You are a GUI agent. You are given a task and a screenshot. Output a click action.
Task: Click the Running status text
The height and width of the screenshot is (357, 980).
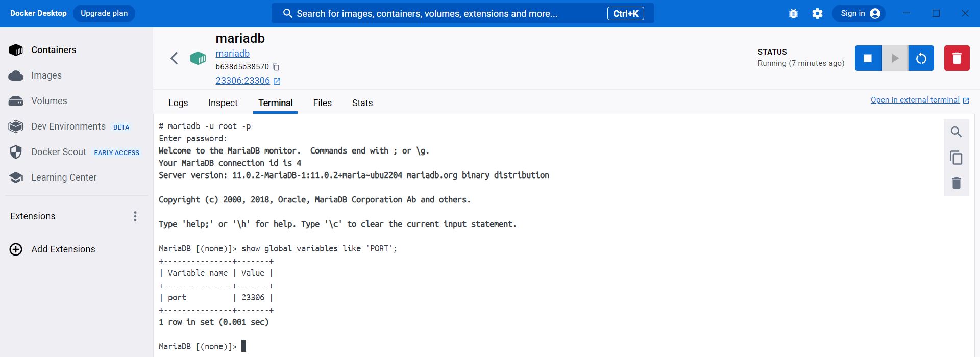(x=801, y=63)
